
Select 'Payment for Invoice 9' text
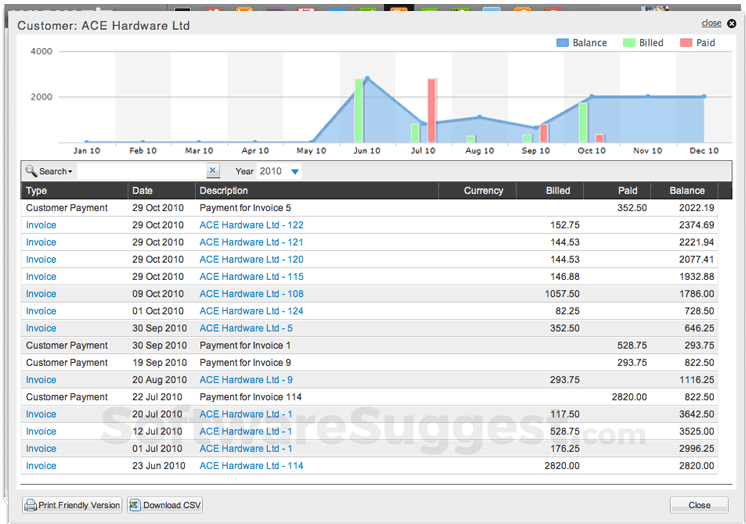pyautogui.click(x=245, y=363)
